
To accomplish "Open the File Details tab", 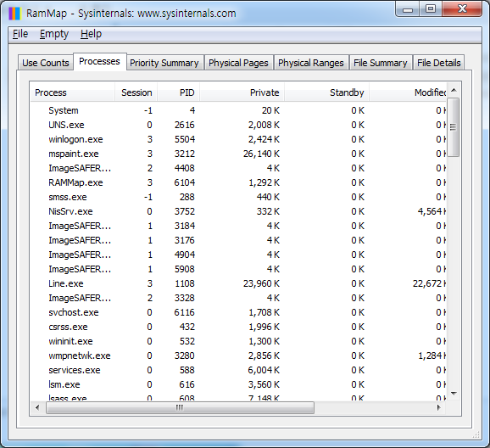I will pos(439,63).
